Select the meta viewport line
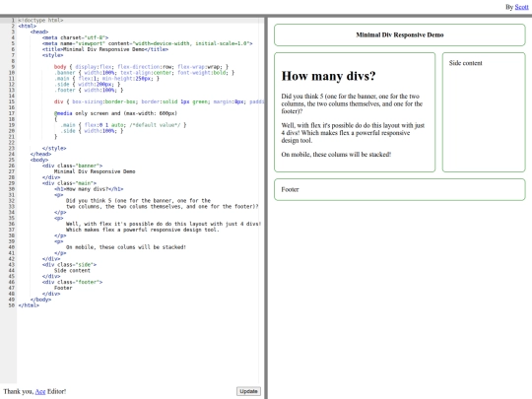The width and height of the screenshot is (532, 399). 147,43
